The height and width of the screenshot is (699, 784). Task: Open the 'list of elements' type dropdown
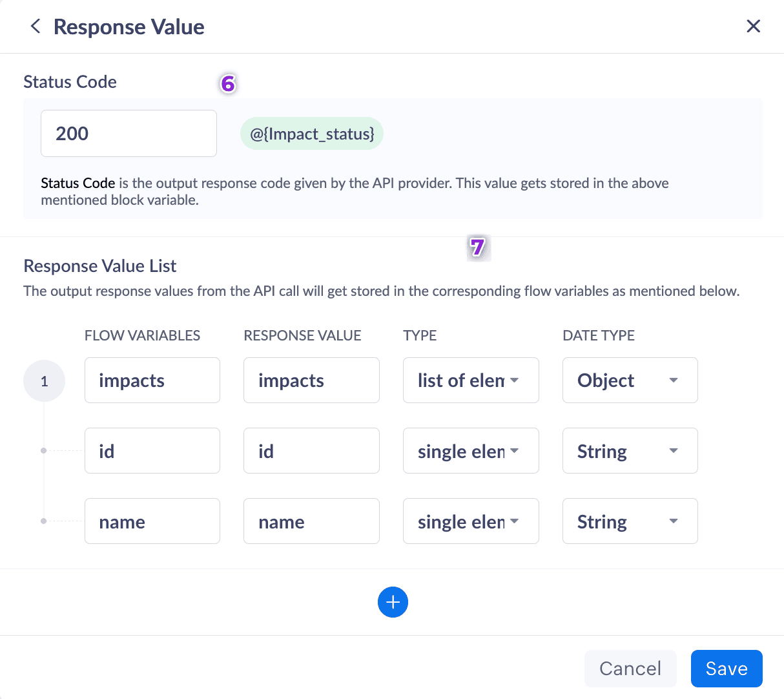pyautogui.click(x=471, y=381)
